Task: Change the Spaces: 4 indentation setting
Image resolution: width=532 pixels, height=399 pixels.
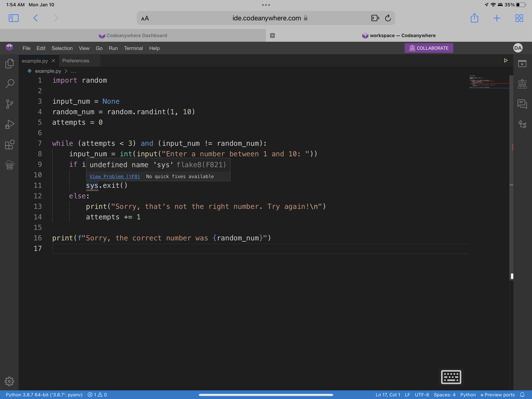Action: [444, 395]
